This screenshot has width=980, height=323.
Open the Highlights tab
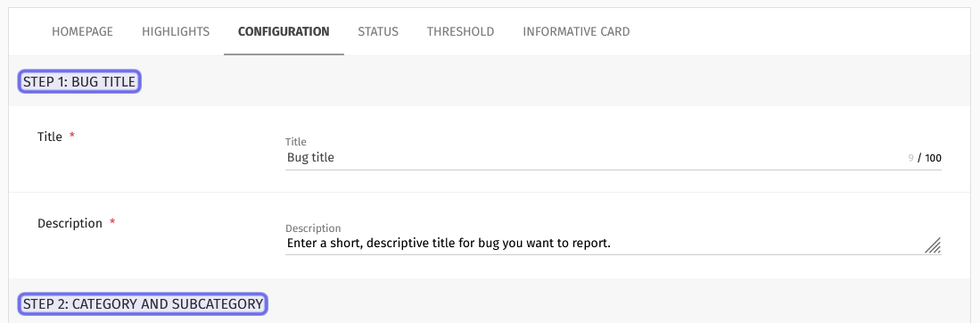point(176,31)
